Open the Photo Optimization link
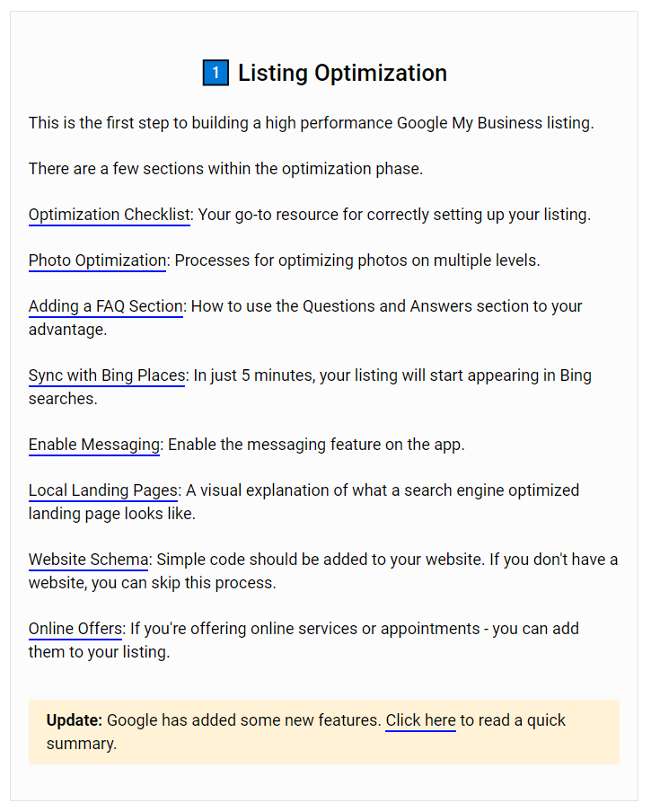 97,260
